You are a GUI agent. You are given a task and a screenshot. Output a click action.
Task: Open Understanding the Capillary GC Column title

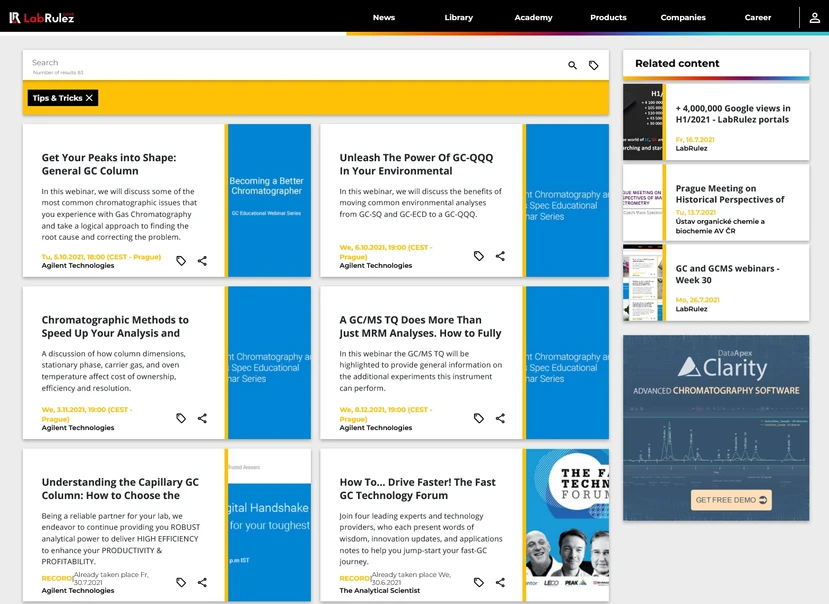[120, 489]
